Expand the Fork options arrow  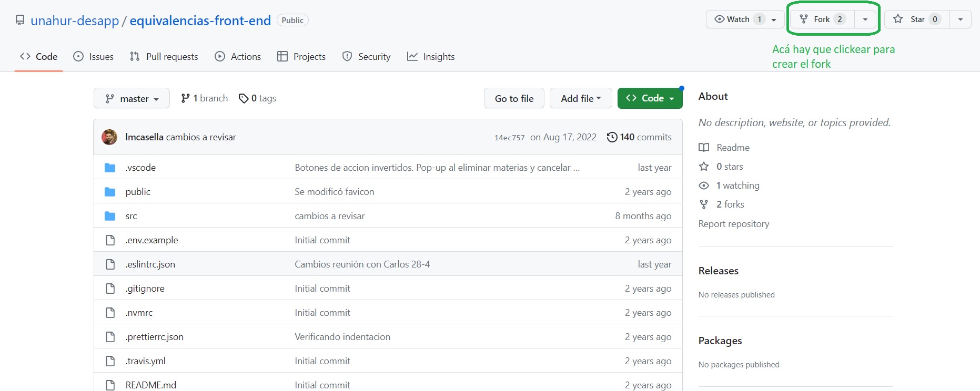tap(865, 19)
